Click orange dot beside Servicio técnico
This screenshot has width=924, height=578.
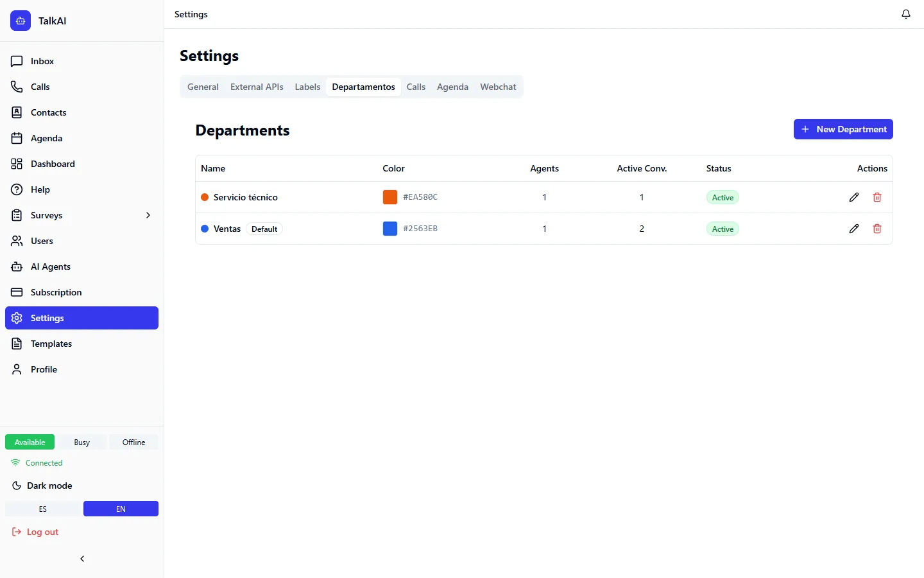pyautogui.click(x=205, y=197)
